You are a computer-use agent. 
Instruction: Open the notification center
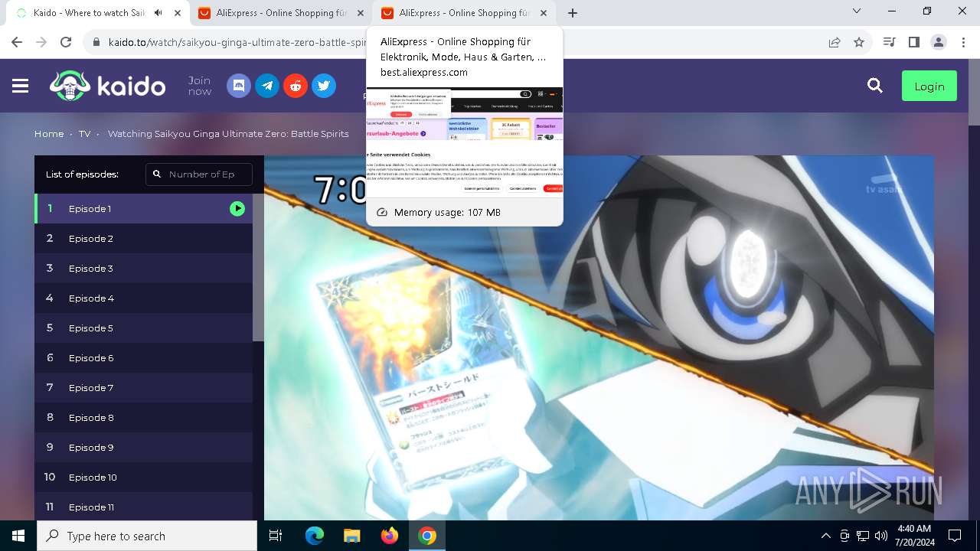point(955,536)
